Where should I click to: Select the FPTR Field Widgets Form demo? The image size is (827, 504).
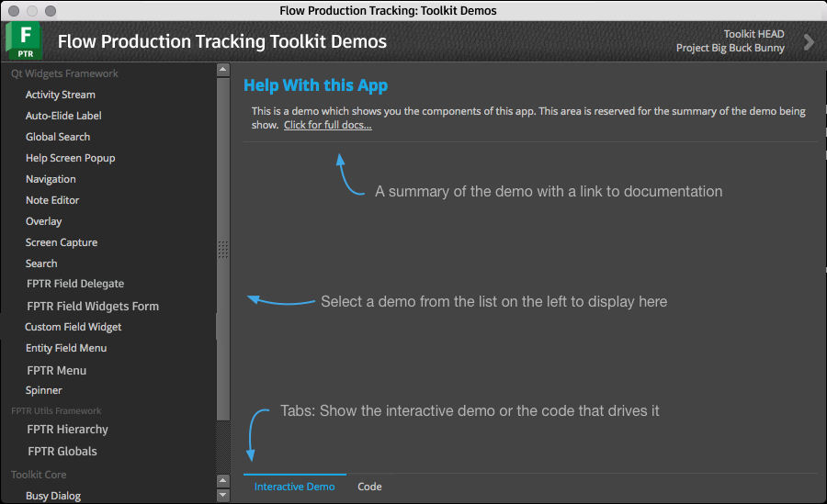pos(93,307)
